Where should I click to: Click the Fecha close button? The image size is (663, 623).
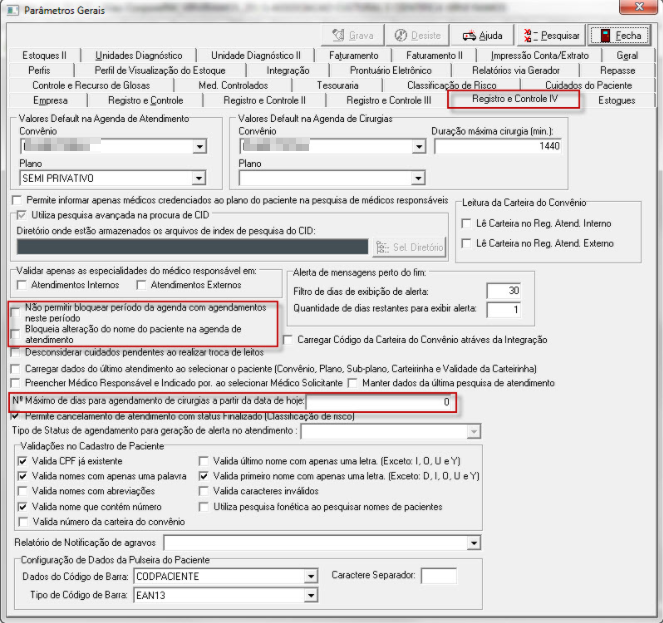(621, 36)
